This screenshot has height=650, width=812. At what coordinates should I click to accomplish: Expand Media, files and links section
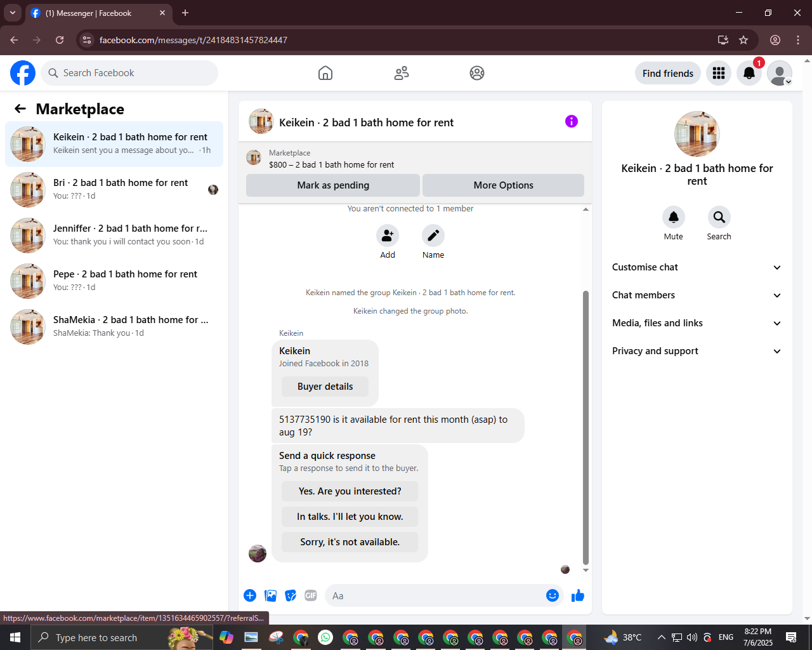click(697, 323)
